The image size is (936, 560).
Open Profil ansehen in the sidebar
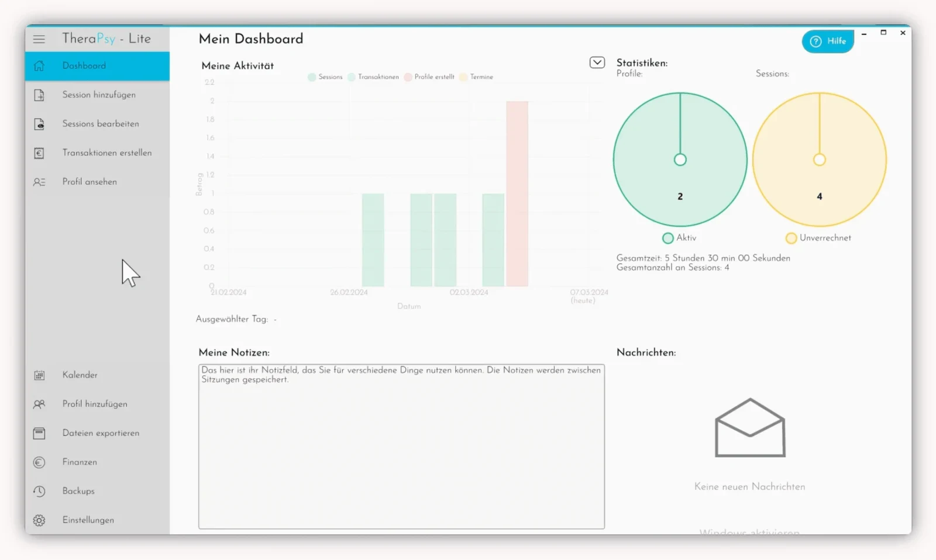(97, 182)
